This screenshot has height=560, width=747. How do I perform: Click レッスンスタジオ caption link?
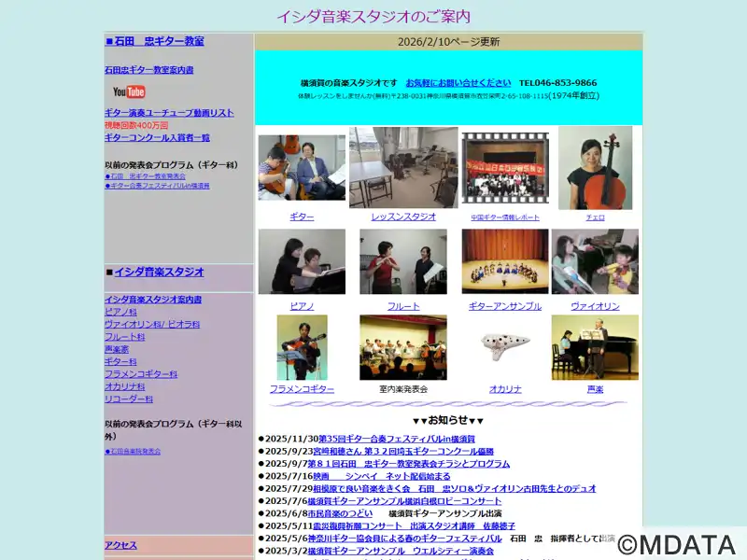pos(403,217)
